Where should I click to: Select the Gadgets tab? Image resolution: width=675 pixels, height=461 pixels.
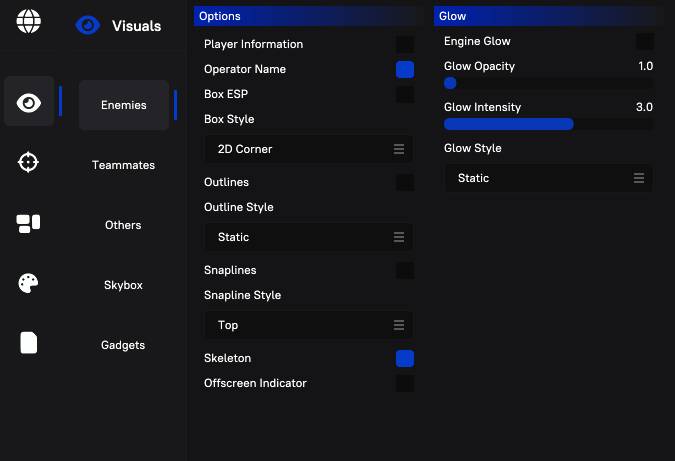point(123,345)
